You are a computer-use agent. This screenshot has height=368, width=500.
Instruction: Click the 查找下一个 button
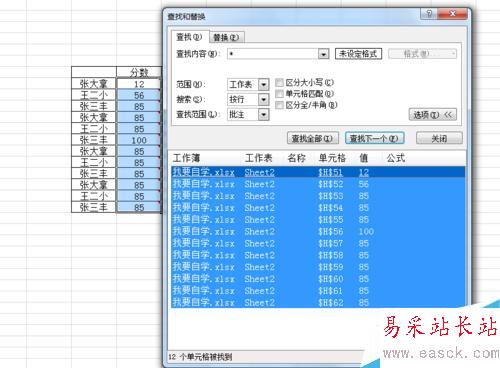point(375,138)
